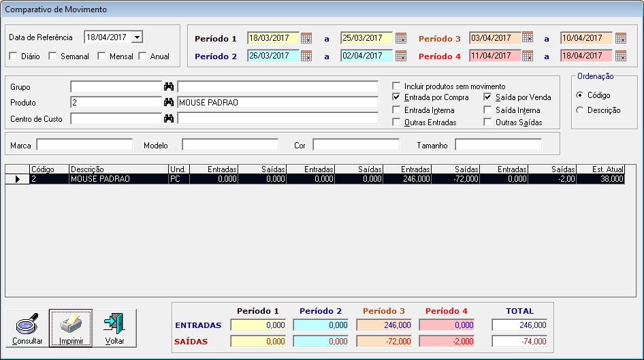Expand the Data de Referência dropdown
Screen dimensions: 644x360
pos(137,37)
